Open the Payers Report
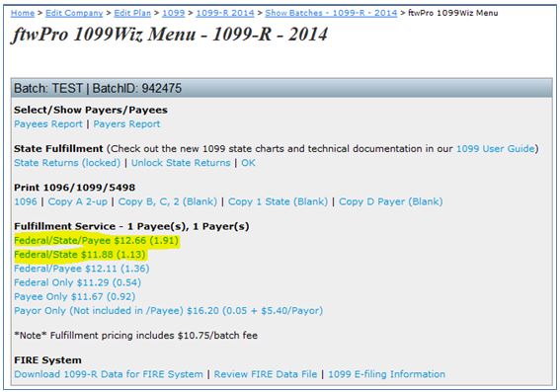560x392 pixels. tap(126, 124)
